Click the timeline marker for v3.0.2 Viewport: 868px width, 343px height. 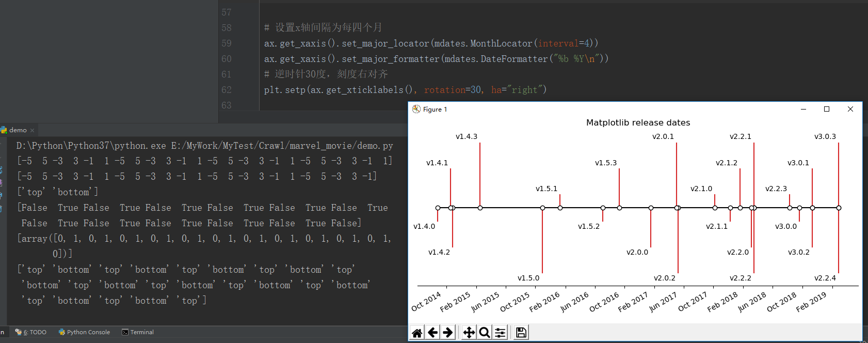[812, 208]
